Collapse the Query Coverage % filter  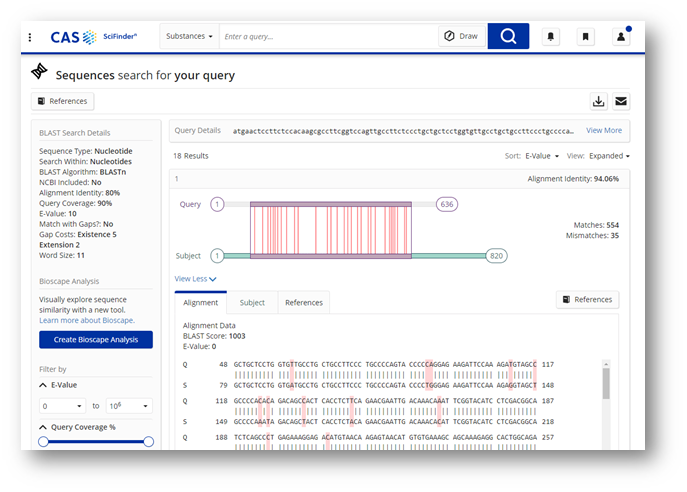43,427
